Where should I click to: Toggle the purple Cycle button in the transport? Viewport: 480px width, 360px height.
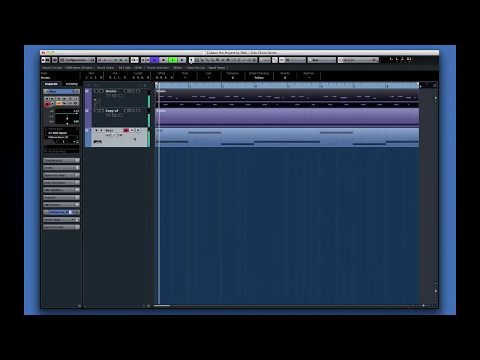pos(154,60)
